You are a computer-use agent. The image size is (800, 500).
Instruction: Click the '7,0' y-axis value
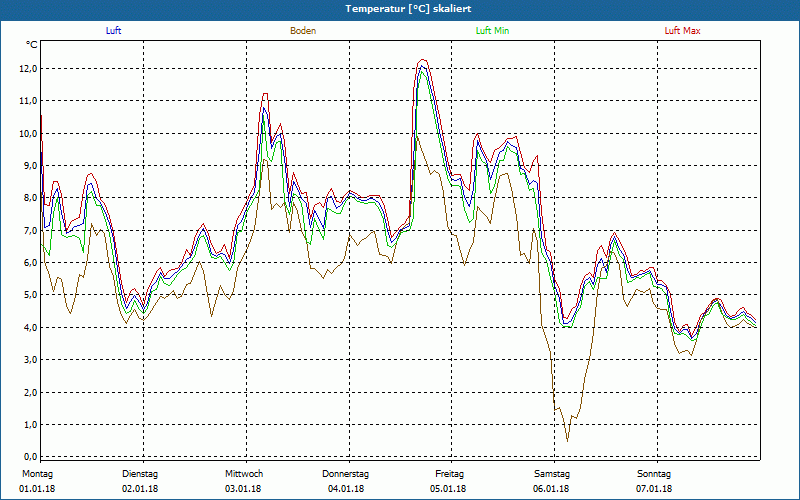click(30, 231)
